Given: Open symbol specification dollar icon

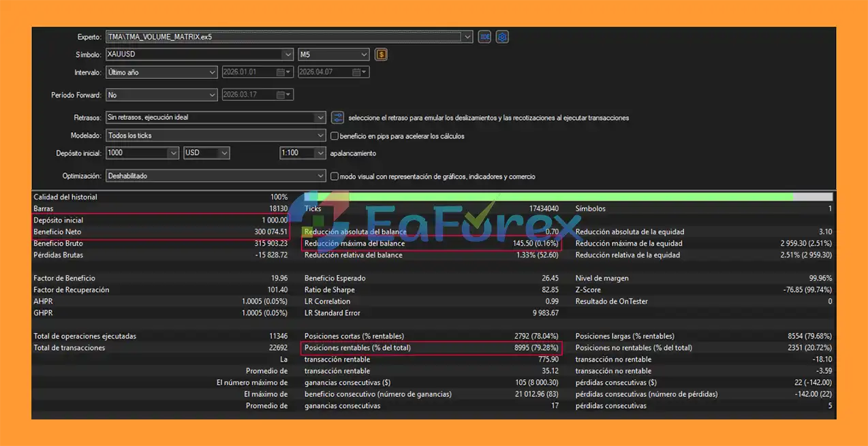Looking at the screenshot, I should pyautogui.click(x=381, y=54).
